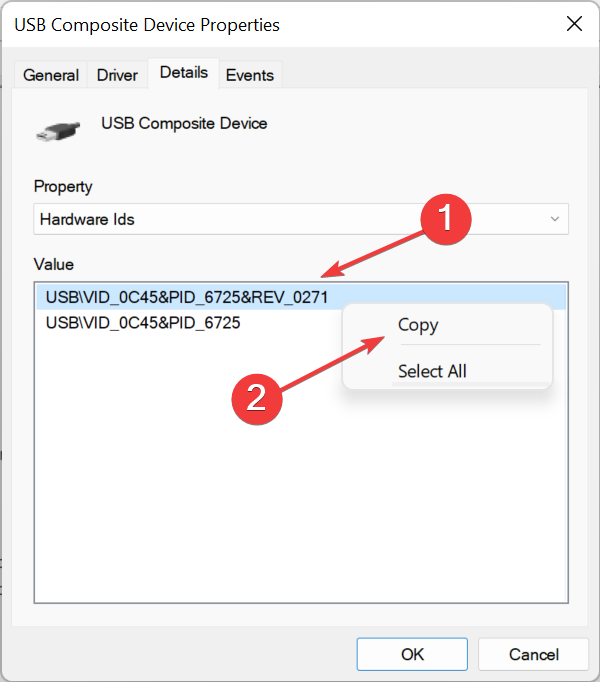Select the Details tab

pyautogui.click(x=183, y=73)
